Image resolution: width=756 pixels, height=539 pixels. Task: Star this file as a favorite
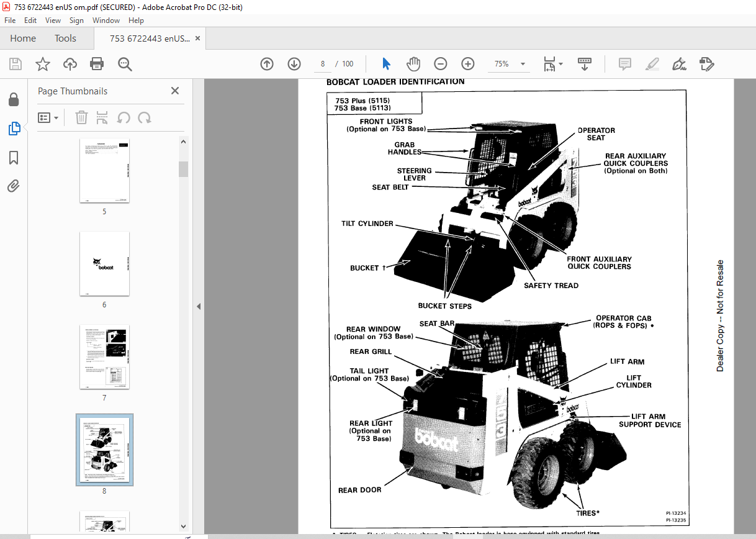(43, 64)
